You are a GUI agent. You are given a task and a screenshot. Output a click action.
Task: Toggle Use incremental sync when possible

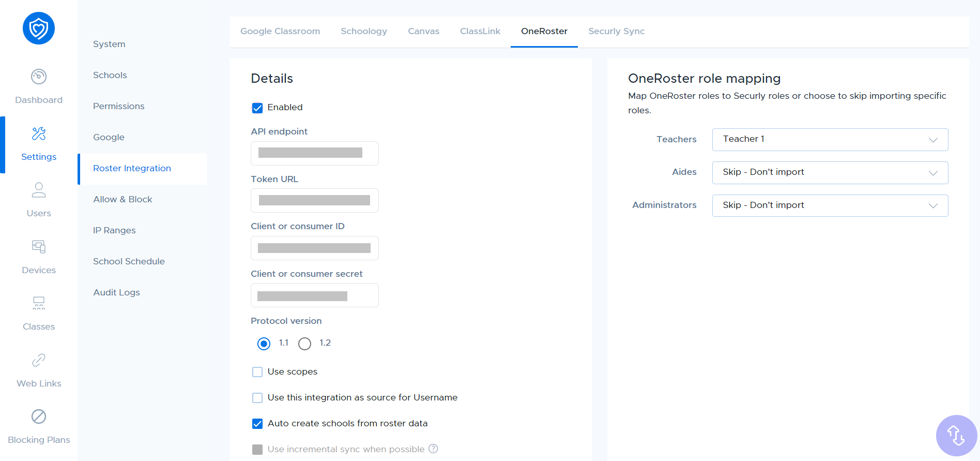coord(257,450)
